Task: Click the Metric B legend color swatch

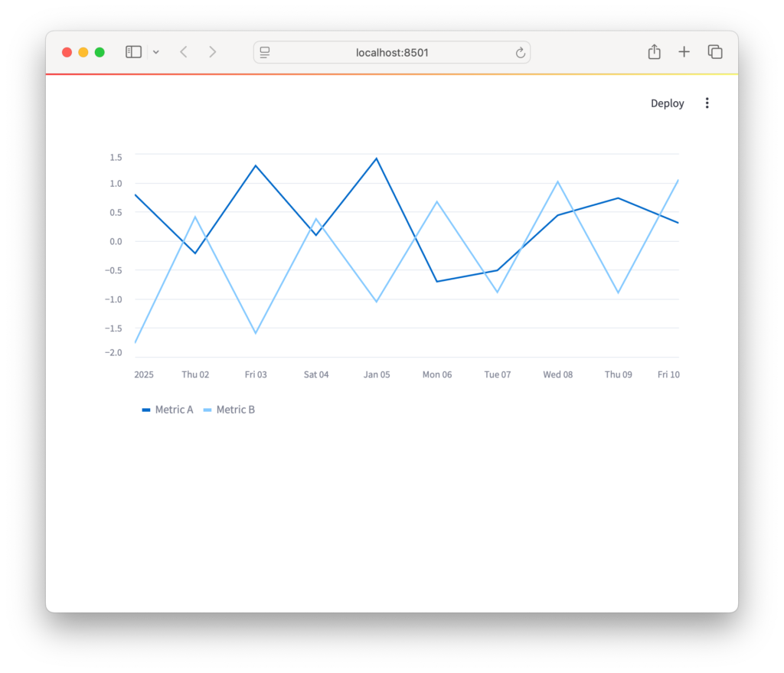Action: click(207, 410)
